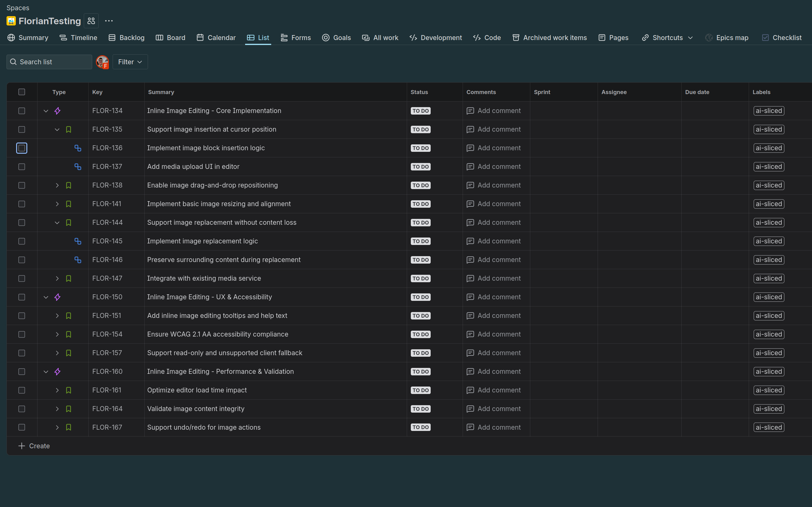
Task: Click the epic lightning icon for FLOR-134
Action: pos(57,111)
